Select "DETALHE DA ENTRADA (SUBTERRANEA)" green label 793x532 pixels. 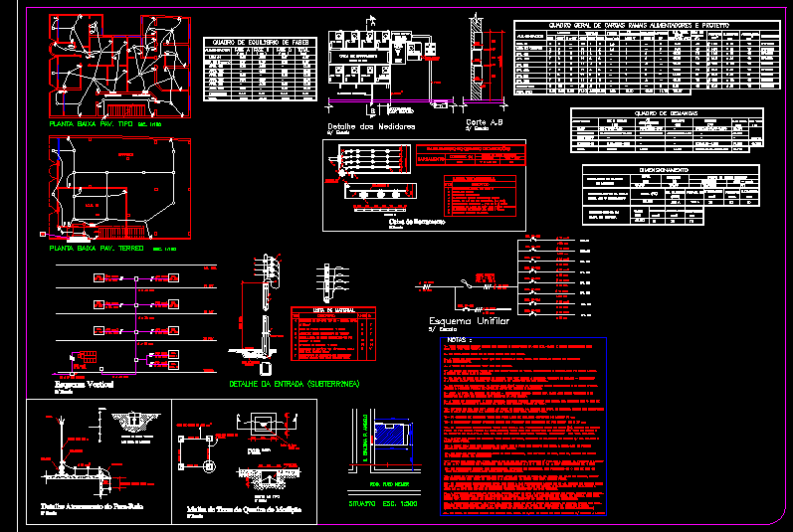click(295, 384)
